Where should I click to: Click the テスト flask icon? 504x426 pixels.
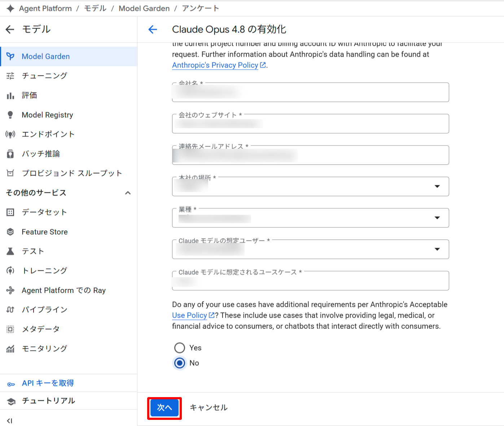coord(10,251)
